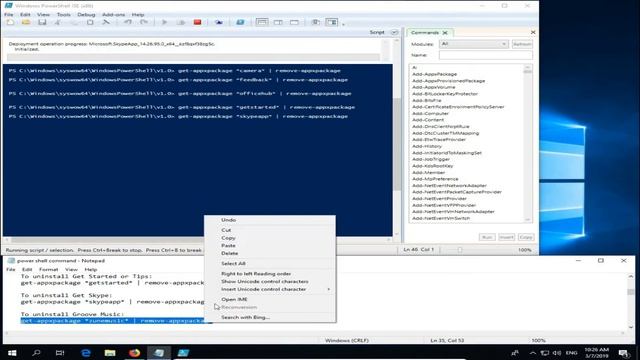Select Add-Member in commands list
The image size is (640, 360).
tap(428, 173)
